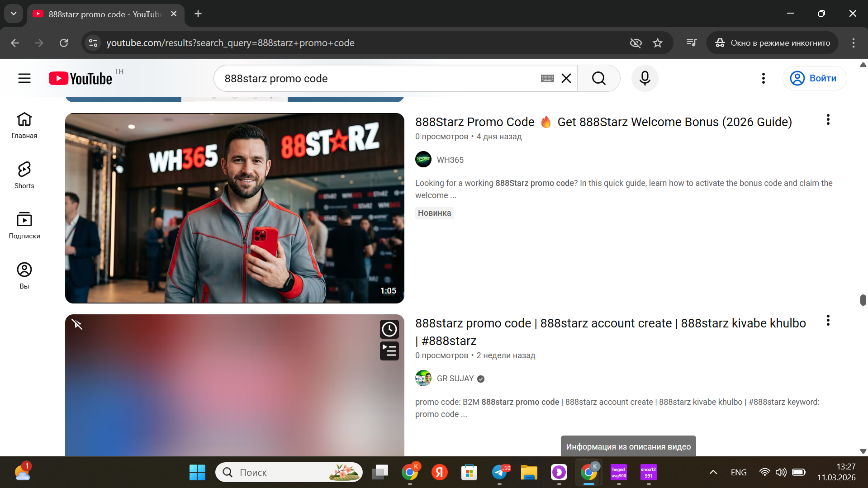Open more actions for the WH365 video

coord(828,120)
